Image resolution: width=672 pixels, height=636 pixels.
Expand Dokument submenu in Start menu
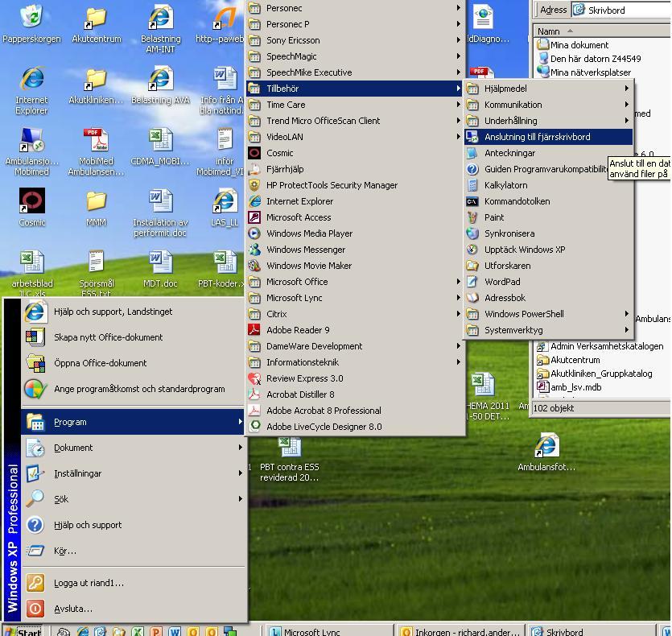click(x=133, y=448)
